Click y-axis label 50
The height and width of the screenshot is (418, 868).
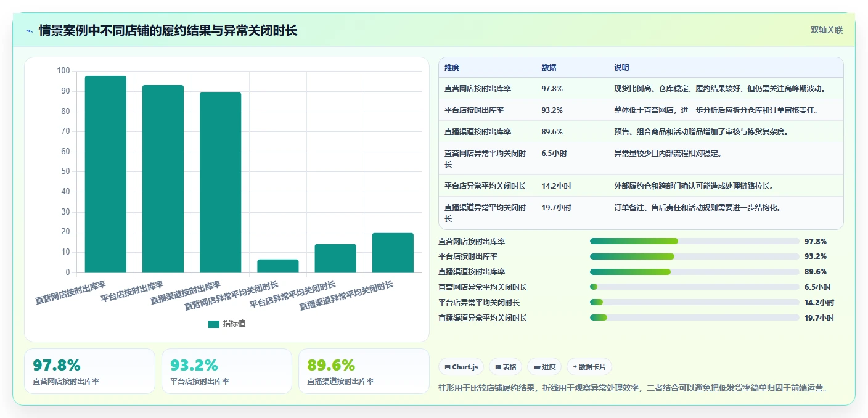pos(65,171)
